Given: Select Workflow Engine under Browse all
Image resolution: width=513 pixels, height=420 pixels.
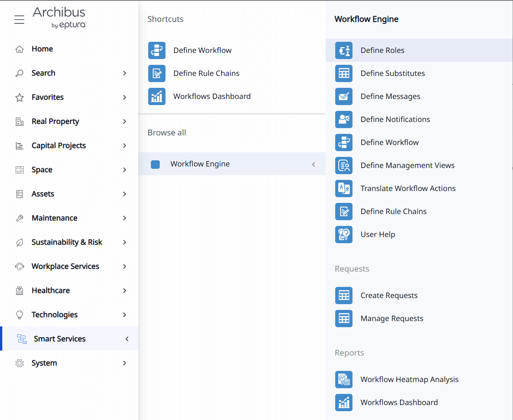Looking at the screenshot, I should 232,164.
